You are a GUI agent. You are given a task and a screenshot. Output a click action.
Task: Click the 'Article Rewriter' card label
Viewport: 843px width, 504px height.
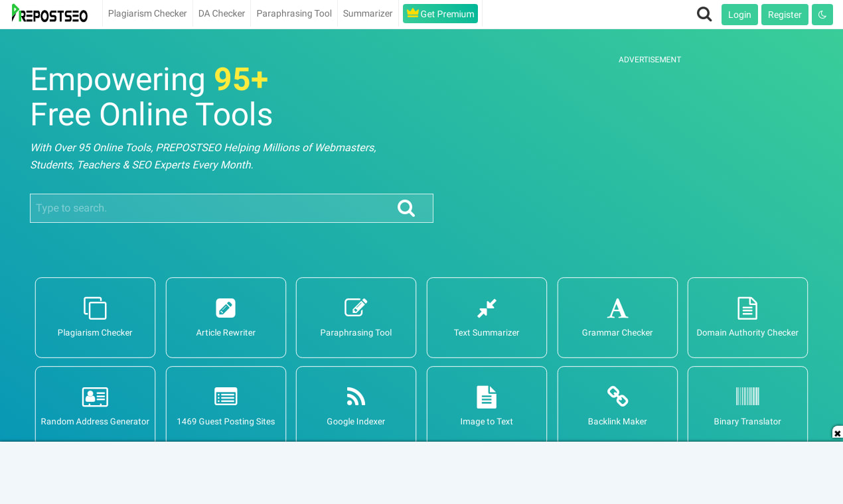[x=226, y=333]
